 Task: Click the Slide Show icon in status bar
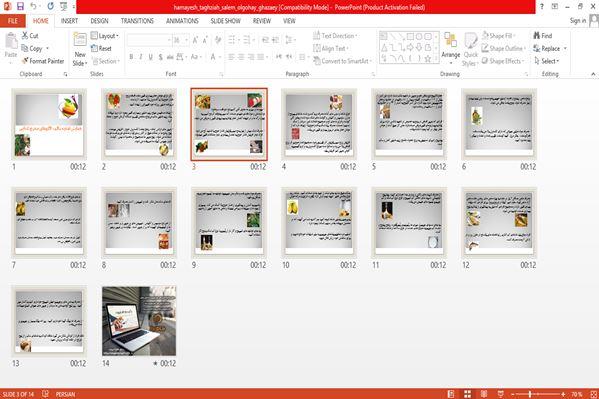click(x=500, y=394)
